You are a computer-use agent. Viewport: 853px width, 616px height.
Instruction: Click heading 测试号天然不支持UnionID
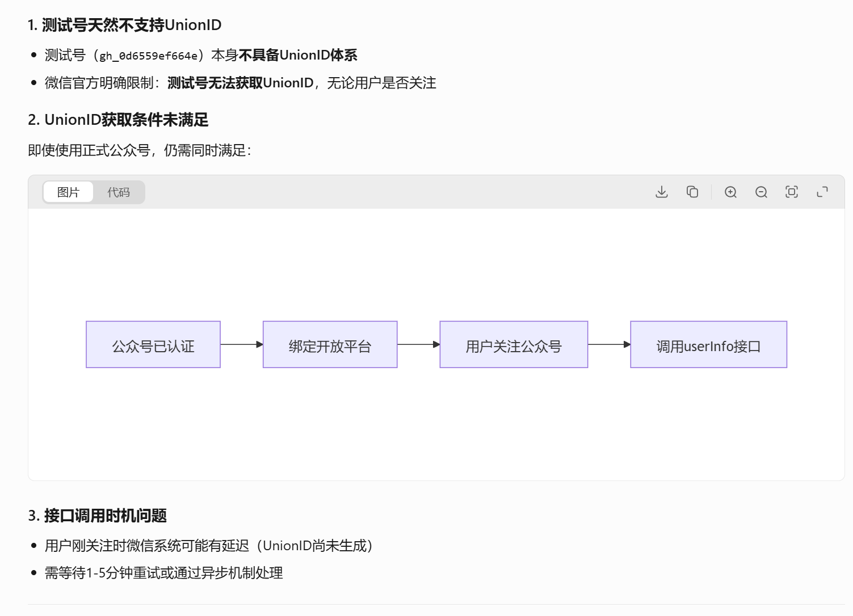coord(125,25)
